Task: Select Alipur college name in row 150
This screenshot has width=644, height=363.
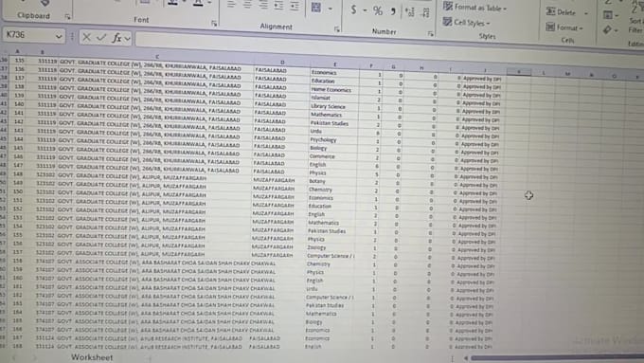Action: pos(133,194)
